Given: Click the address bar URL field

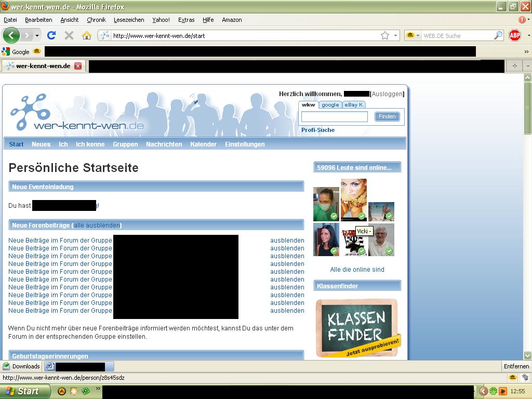Looking at the screenshot, I should point(244,36).
